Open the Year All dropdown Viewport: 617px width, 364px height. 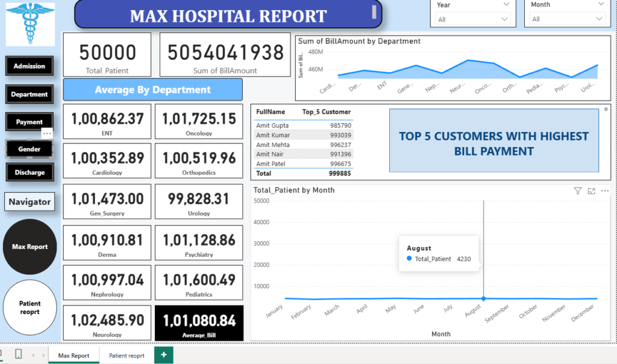click(472, 19)
